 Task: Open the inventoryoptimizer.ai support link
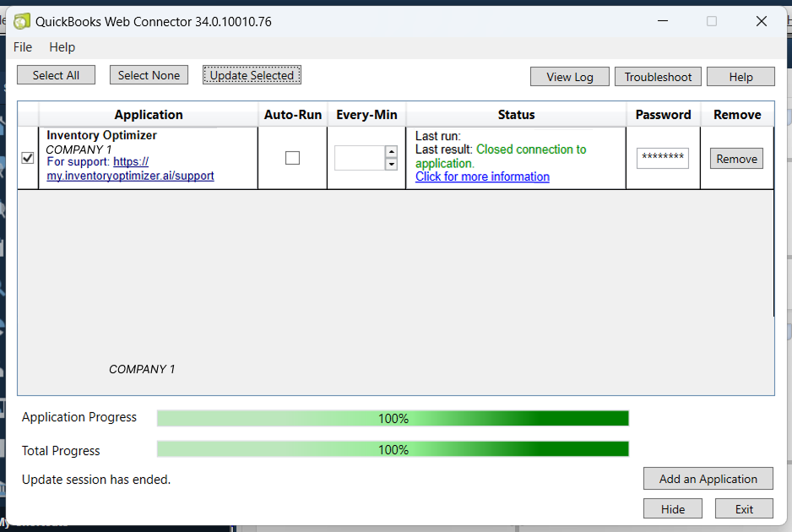[130, 169]
